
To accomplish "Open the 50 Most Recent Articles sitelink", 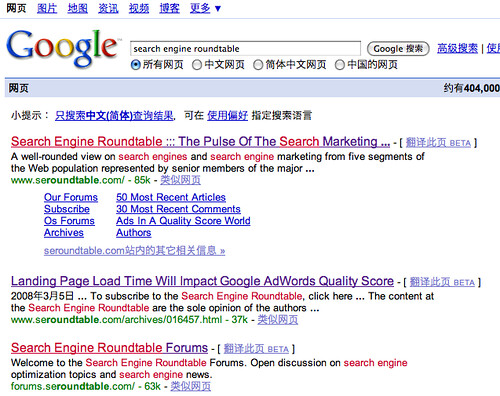I will [171, 197].
